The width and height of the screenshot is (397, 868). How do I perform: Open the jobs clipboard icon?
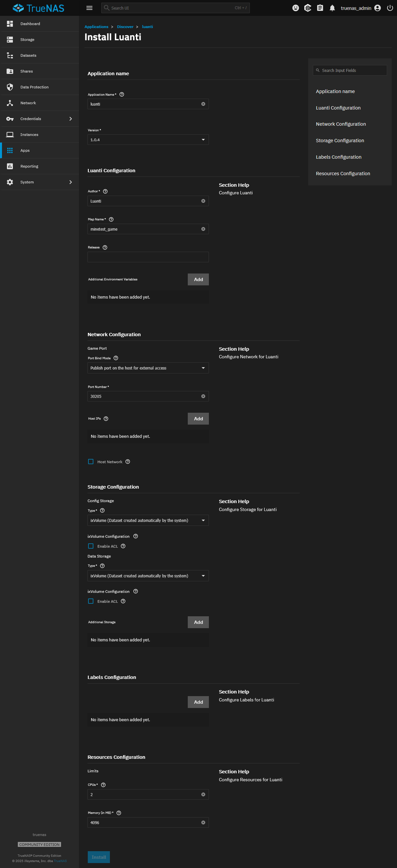(x=320, y=8)
